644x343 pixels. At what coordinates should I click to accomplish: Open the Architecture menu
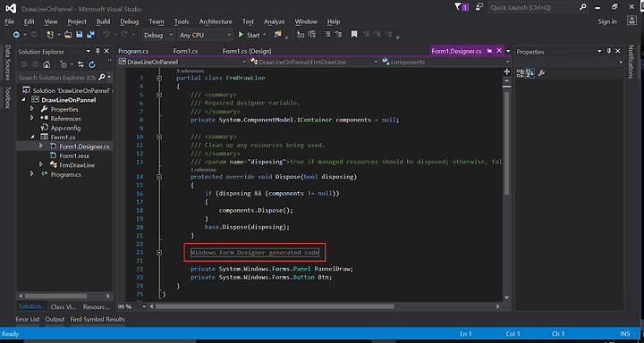tap(216, 21)
